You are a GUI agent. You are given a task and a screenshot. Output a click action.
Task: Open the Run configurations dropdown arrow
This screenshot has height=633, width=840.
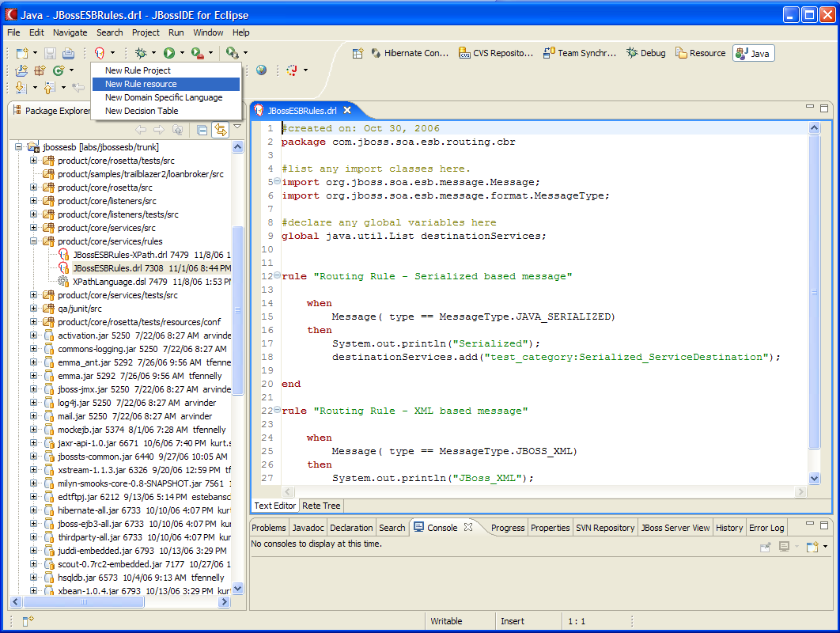click(x=182, y=53)
